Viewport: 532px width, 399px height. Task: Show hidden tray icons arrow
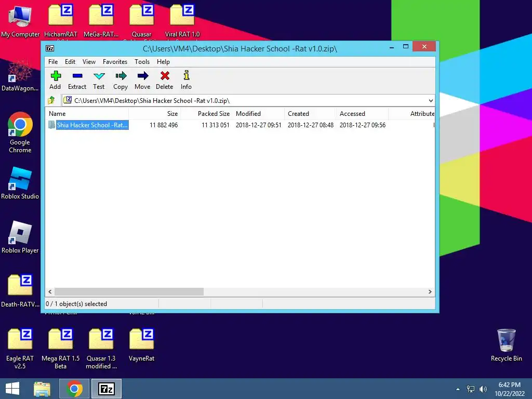click(x=458, y=389)
